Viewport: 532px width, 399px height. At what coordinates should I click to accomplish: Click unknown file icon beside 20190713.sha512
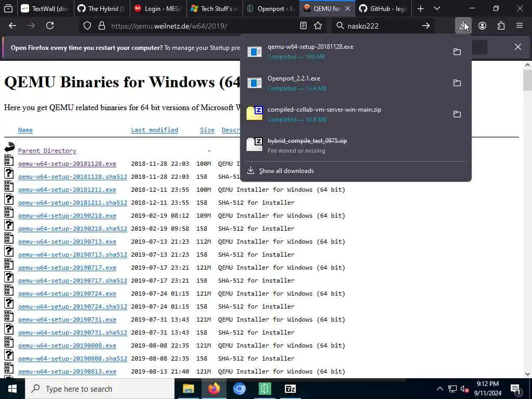click(9, 251)
